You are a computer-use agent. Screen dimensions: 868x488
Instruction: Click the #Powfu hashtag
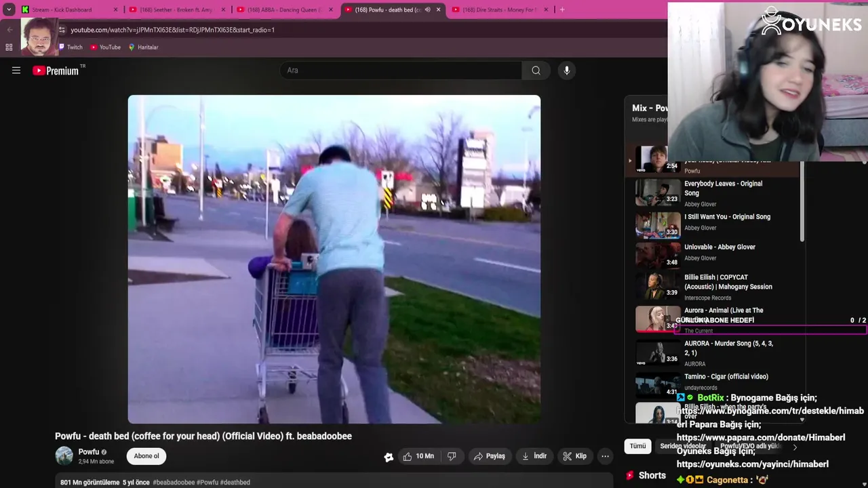click(208, 483)
